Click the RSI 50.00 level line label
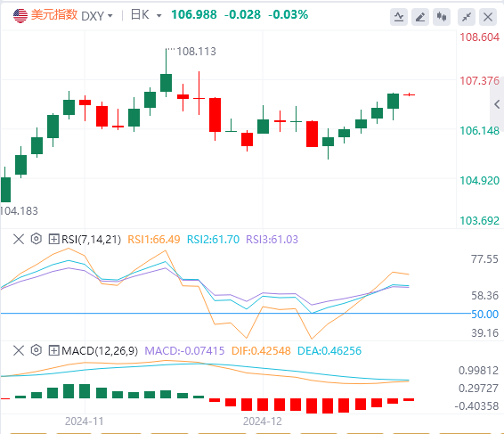 (x=484, y=314)
